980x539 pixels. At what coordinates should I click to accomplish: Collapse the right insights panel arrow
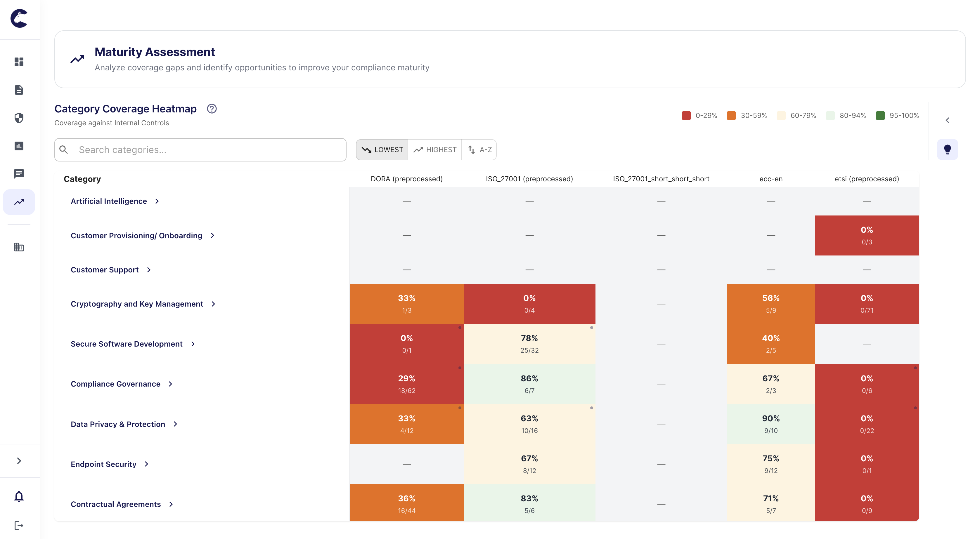[x=947, y=121]
